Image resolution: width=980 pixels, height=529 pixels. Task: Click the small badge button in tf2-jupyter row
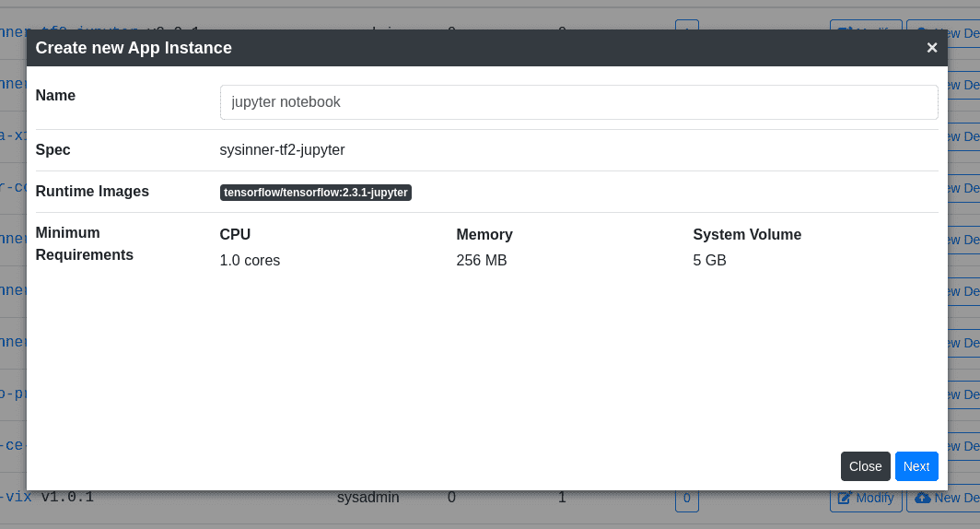click(687, 25)
